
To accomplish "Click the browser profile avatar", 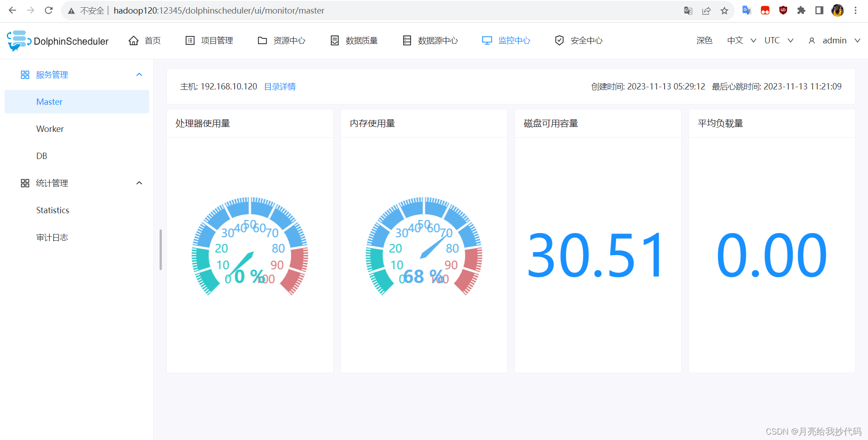I will pos(838,10).
